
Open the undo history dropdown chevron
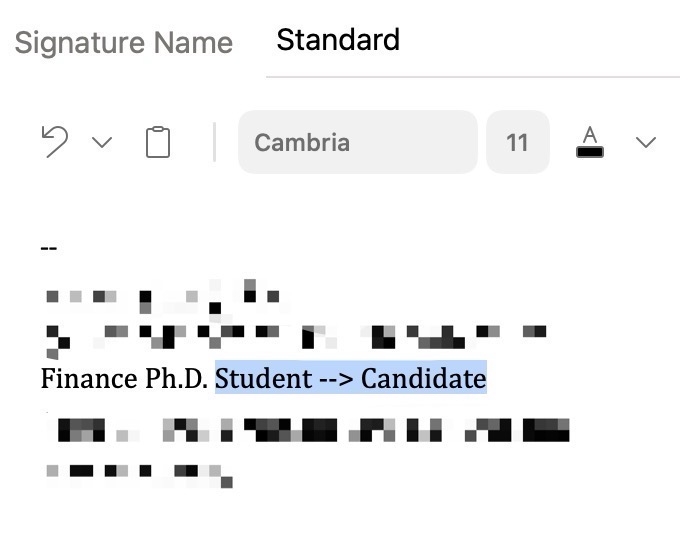(x=102, y=142)
